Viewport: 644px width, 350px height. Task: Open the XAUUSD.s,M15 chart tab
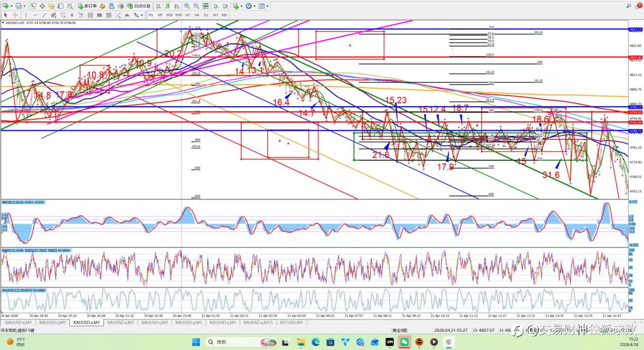(x=258, y=322)
